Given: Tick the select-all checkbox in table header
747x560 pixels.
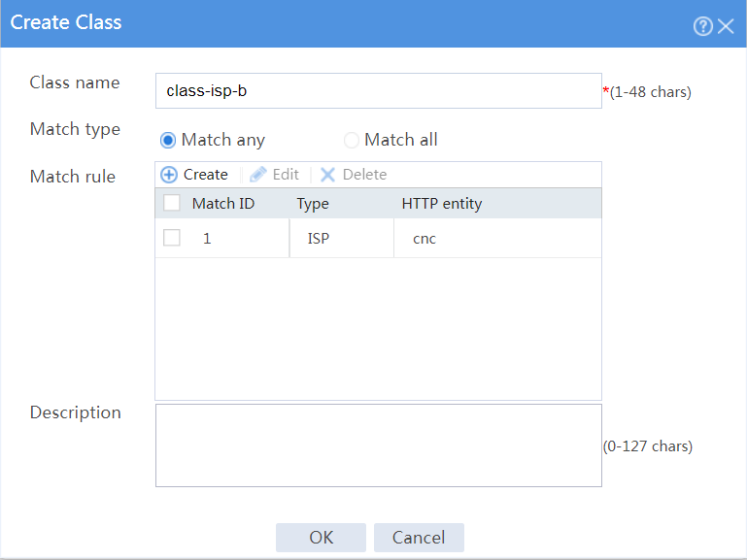Looking at the screenshot, I should 172,203.
